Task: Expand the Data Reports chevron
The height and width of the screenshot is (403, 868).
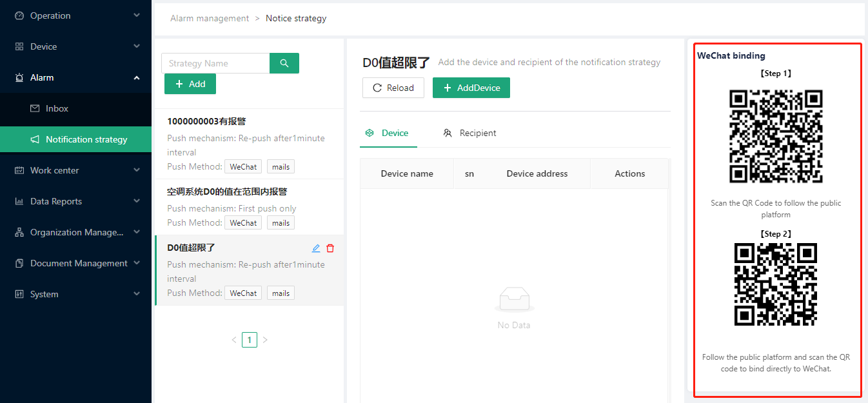Action: coord(137,201)
